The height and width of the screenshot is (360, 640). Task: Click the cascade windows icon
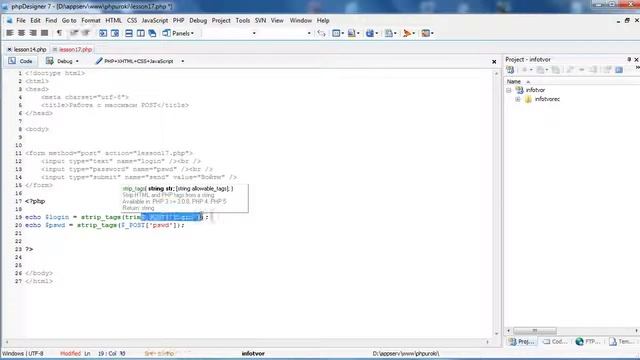pyautogui.click(x=153, y=33)
